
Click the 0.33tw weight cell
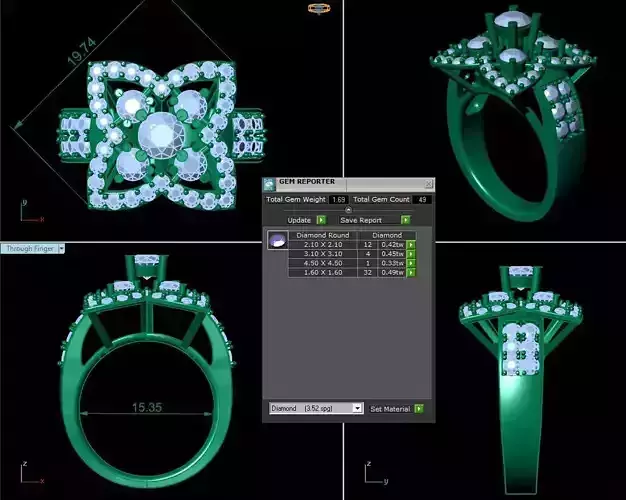tap(392, 263)
